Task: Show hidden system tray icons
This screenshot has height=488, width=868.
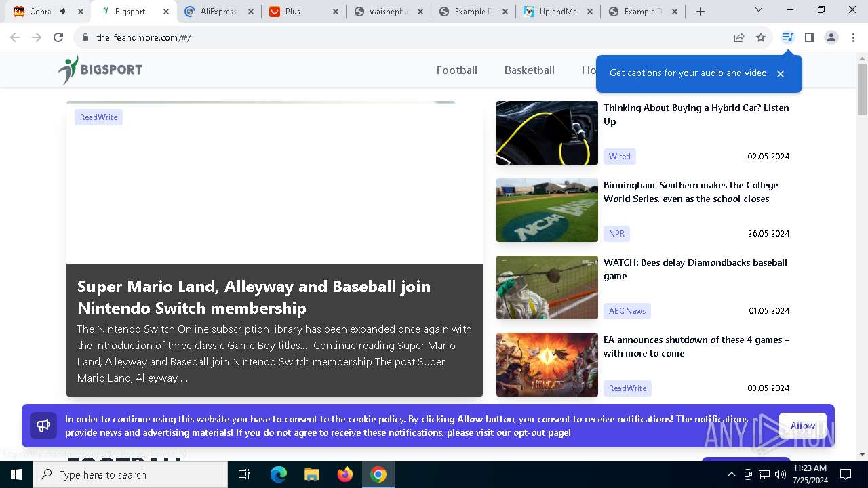Action: click(731, 474)
